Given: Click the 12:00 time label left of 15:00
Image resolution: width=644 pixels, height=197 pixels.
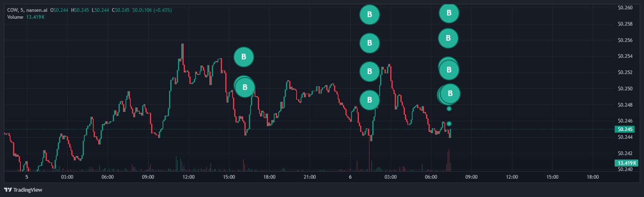Looking at the screenshot, I should click(189, 177).
